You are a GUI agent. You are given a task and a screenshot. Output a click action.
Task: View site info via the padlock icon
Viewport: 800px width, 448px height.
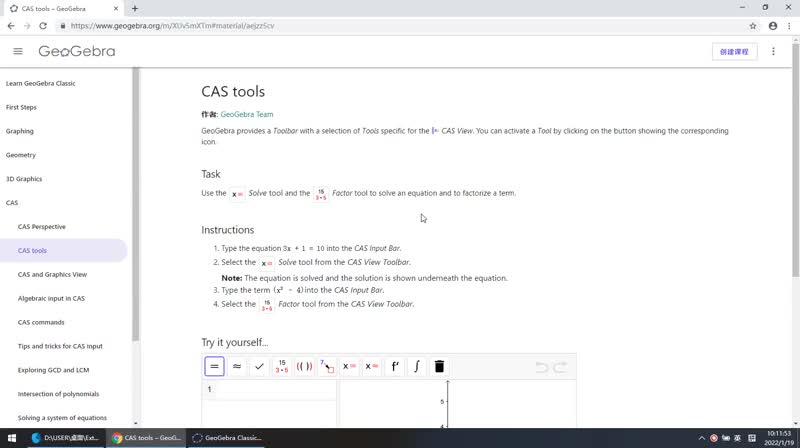(63, 26)
